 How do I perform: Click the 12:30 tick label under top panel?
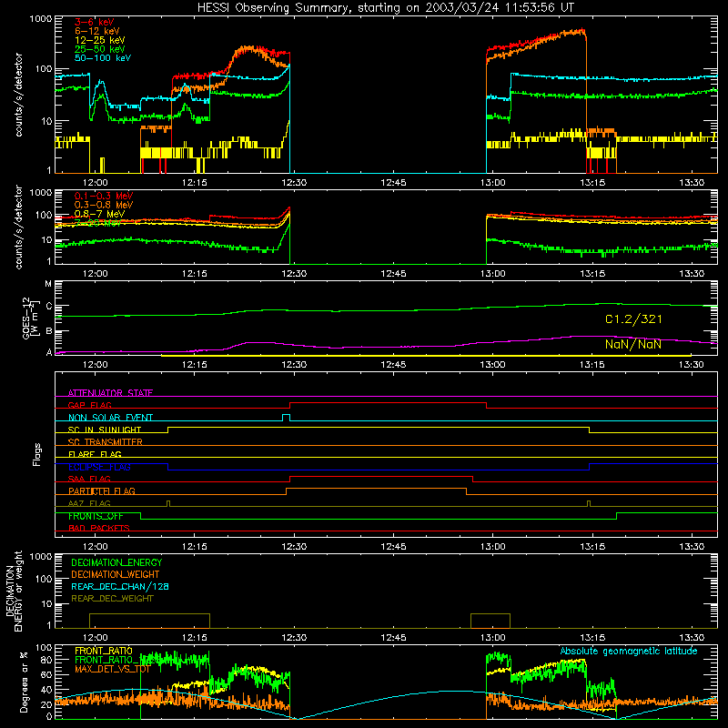tap(293, 183)
